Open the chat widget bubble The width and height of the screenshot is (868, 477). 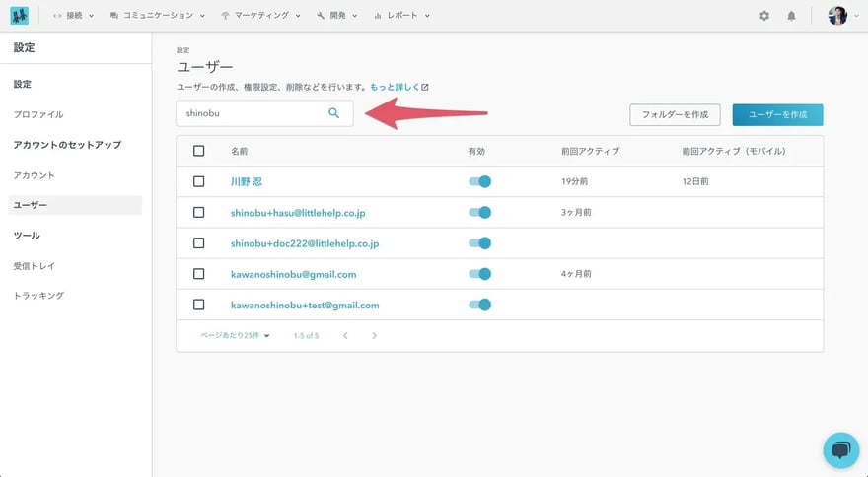[x=840, y=449]
